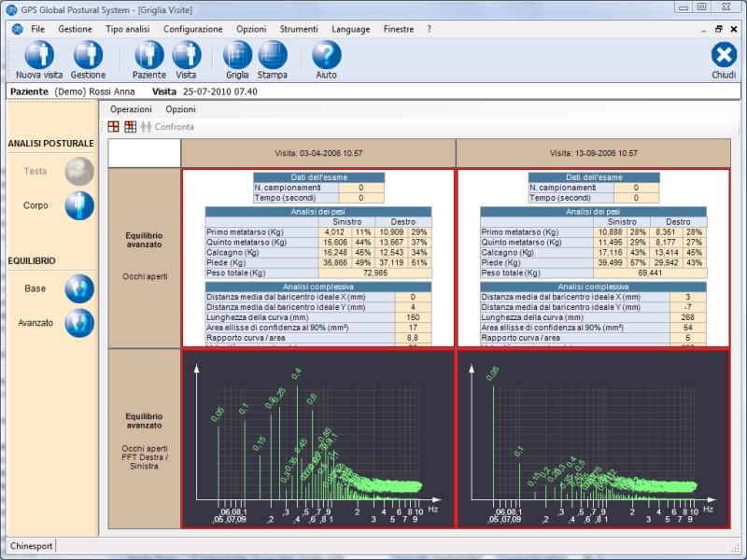
Task: Expand the Operazioni dropdown in grid panel
Action: point(131,109)
